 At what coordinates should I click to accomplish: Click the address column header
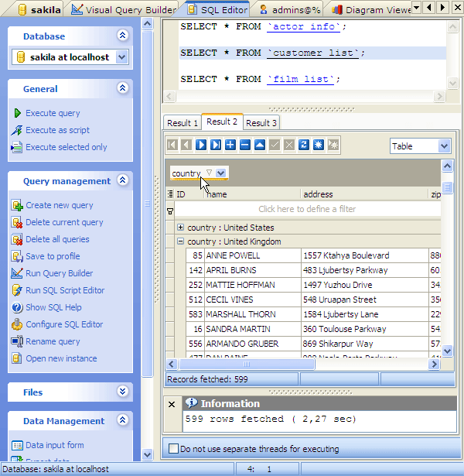click(x=364, y=194)
